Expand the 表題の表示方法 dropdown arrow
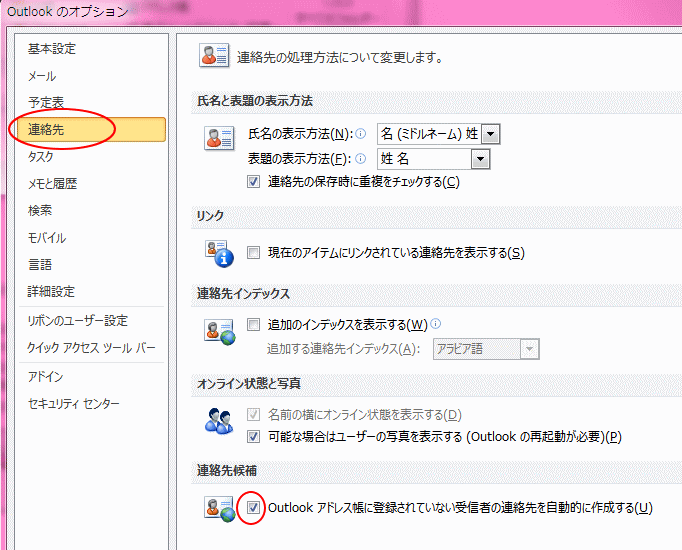Image resolution: width=682 pixels, height=550 pixels. (481, 159)
